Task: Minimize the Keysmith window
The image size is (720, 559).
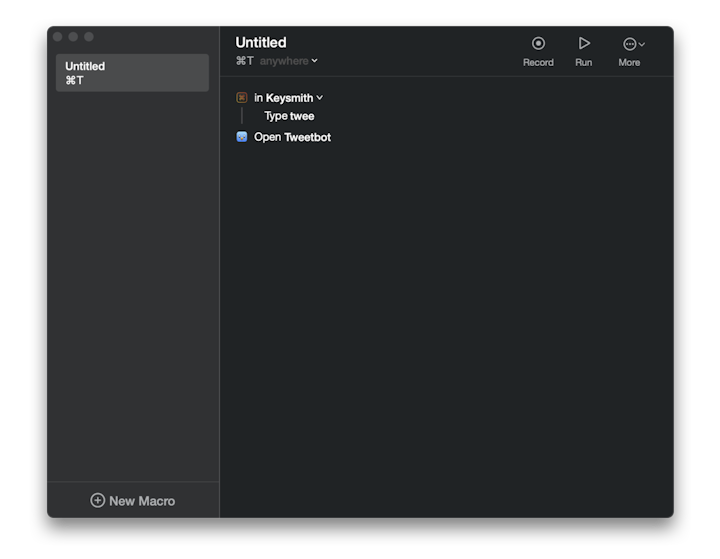Action: [73, 37]
